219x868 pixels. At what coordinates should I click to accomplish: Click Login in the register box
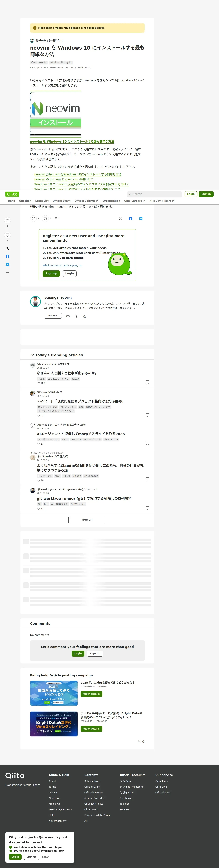(x=70, y=274)
